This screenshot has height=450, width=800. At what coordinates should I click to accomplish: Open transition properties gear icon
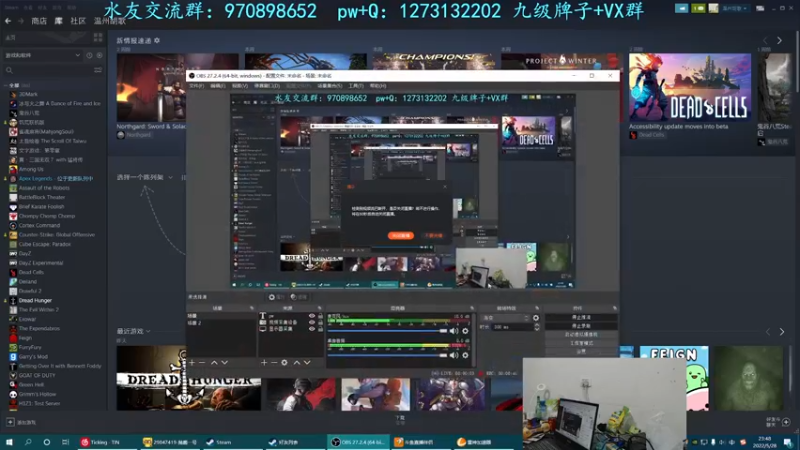click(536, 318)
